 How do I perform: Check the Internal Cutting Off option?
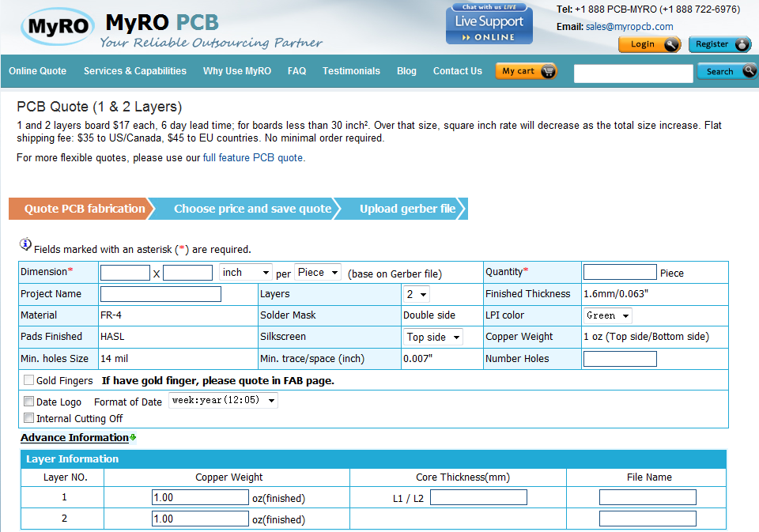point(29,417)
